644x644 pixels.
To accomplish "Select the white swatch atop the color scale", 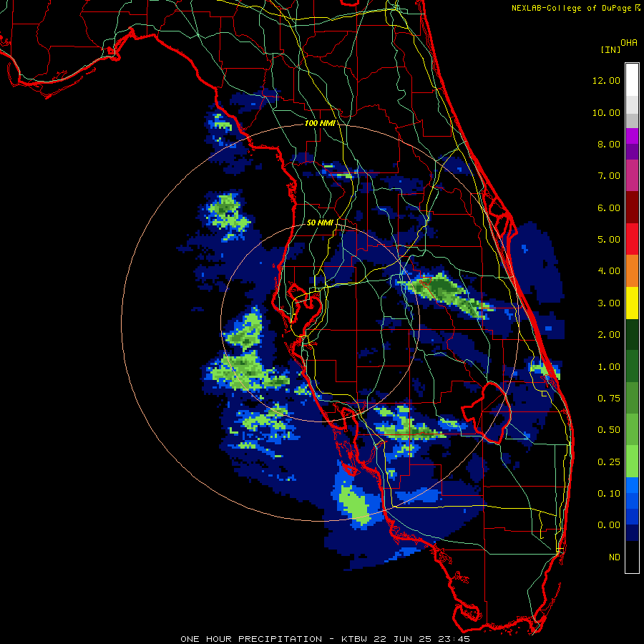I will click(632, 80).
